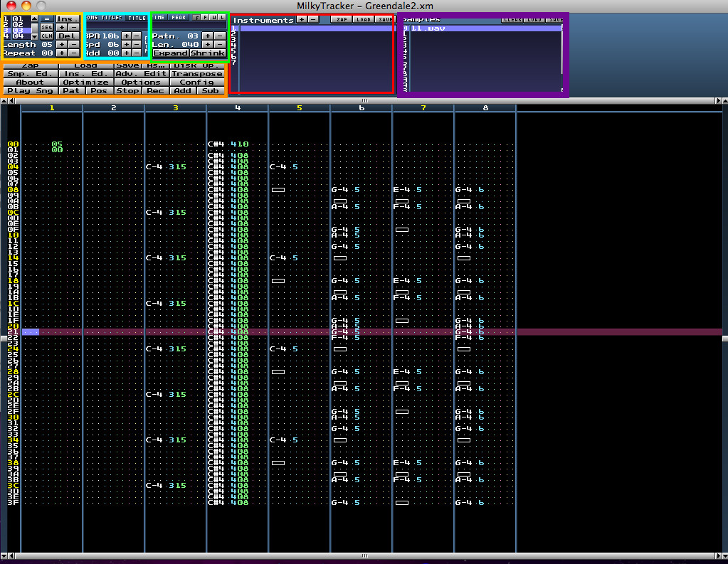
Task: Open the Ins. Ed. instrument editor
Action: click(x=86, y=74)
